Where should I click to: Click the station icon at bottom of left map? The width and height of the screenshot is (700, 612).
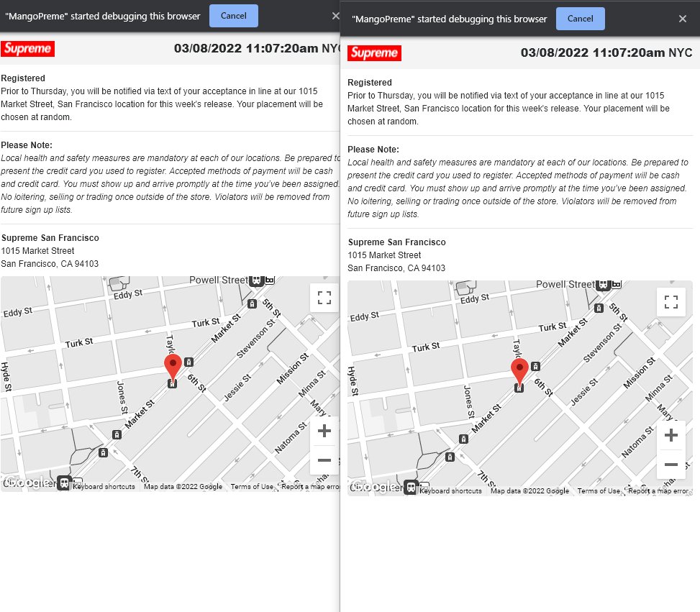click(64, 483)
